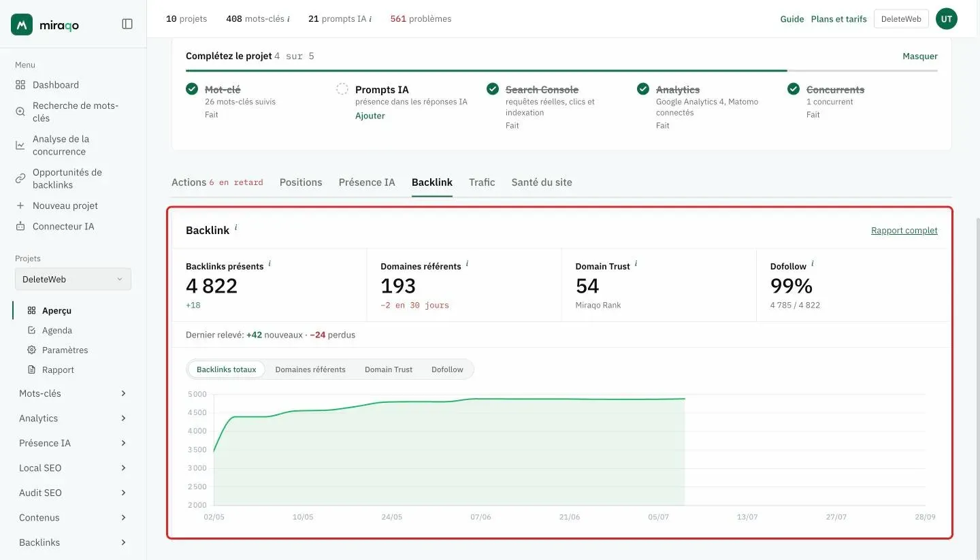This screenshot has height=560, width=980.
Task: Open the DeleteWeb project dropdown
Action: (73, 279)
